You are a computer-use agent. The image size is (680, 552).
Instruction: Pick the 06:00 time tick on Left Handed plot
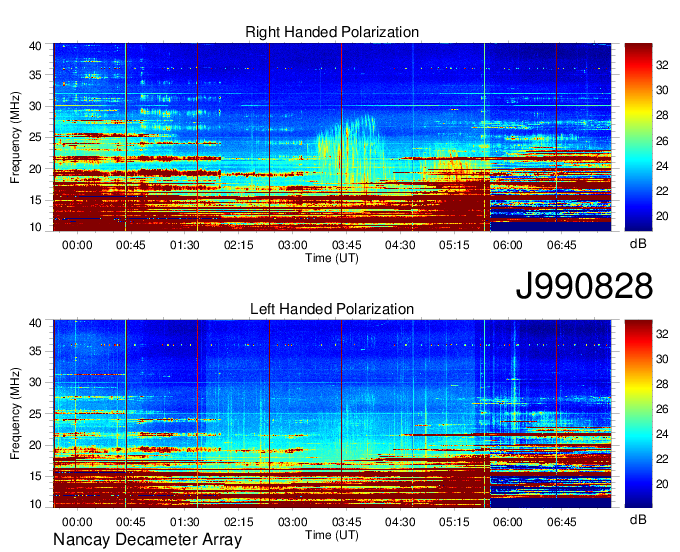(x=508, y=522)
